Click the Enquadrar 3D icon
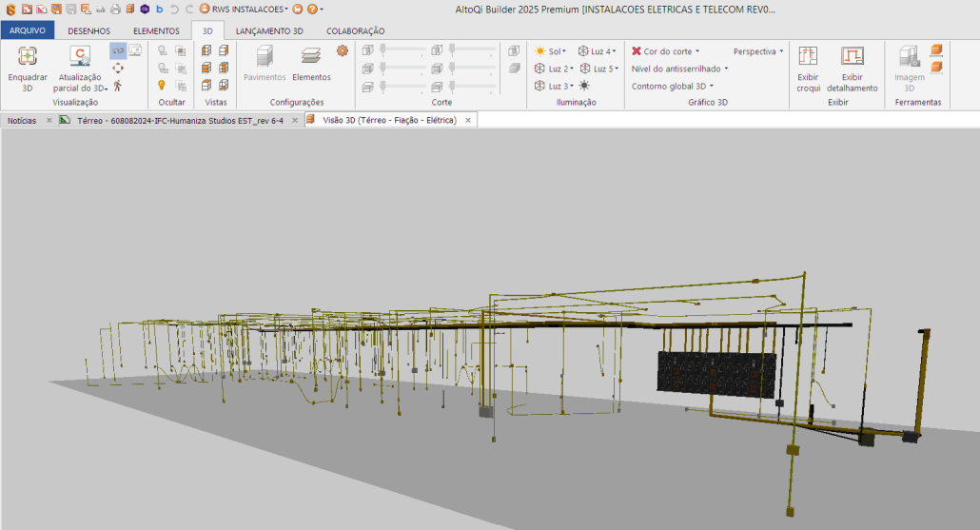 coord(28,57)
